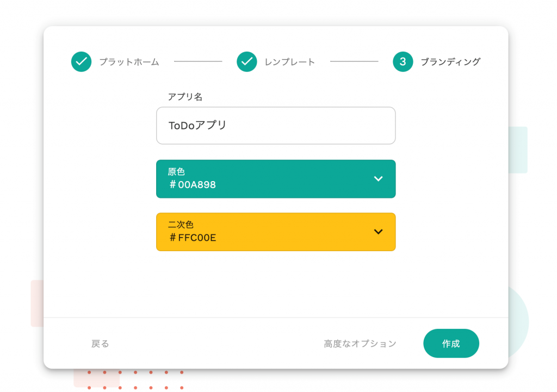Open 高度なオプション advanced options
The width and height of the screenshot is (557, 392).
tap(360, 344)
